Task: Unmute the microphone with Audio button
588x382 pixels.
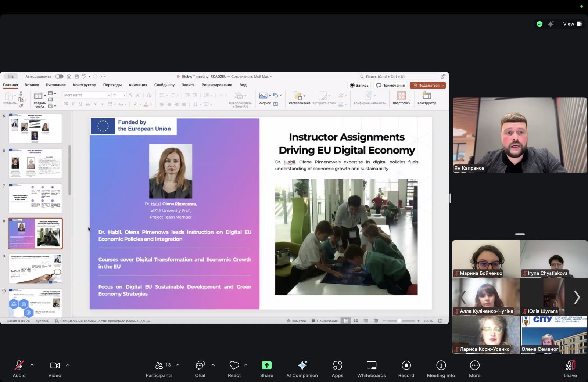Action: [x=19, y=369]
